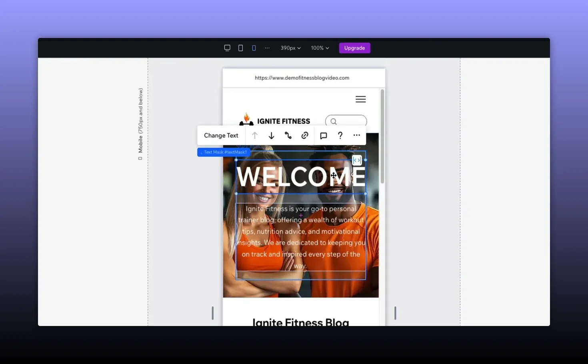The width and height of the screenshot is (588, 364).
Task: Click the link icon in floating toolbar
Action: [x=305, y=136]
